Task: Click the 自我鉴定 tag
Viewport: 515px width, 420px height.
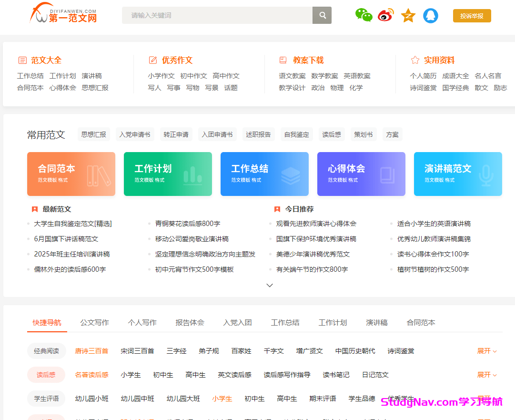Action: tap(297, 134)
